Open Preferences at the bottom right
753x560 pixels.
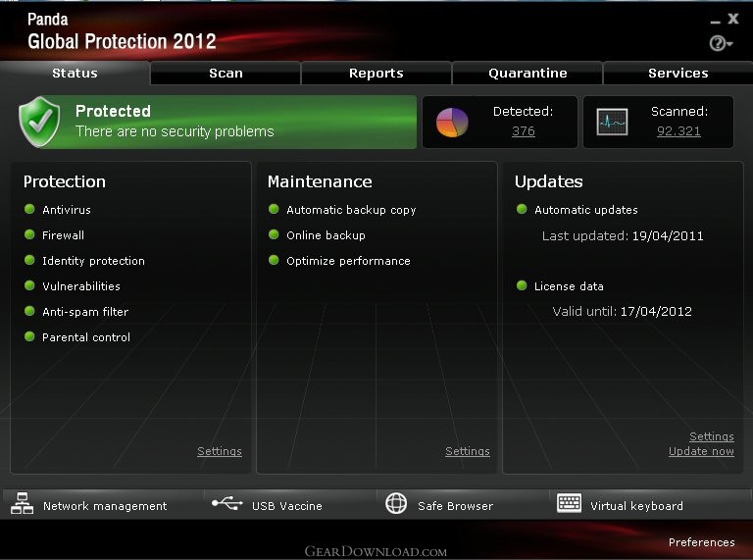pos(702,542)
